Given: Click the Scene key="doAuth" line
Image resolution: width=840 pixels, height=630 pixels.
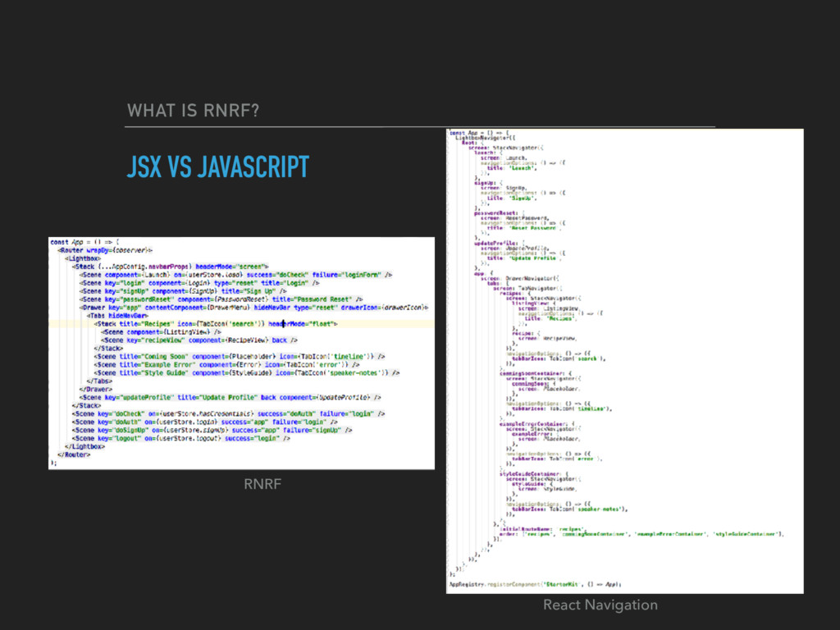Looking at the screenshot, I should point(205,422).
